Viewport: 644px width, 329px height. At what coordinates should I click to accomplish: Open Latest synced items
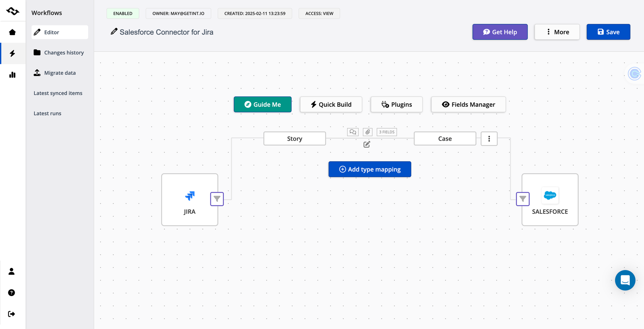[58, 93]
